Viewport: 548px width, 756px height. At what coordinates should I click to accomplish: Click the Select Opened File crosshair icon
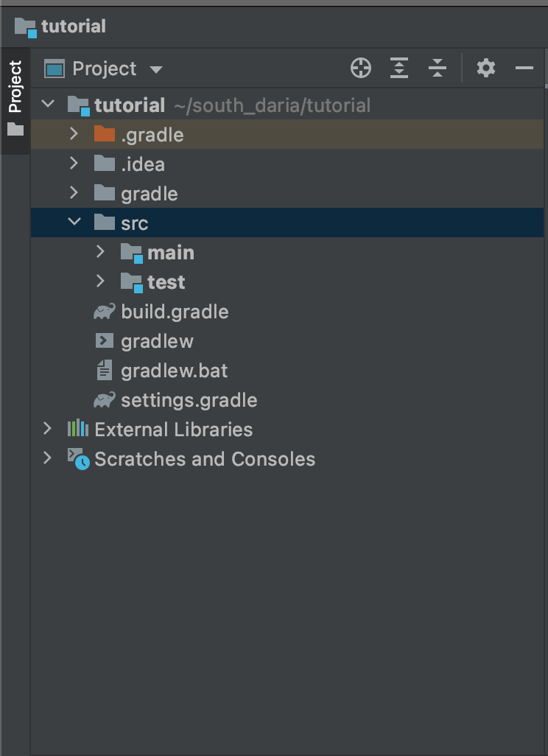pos(361,69)
